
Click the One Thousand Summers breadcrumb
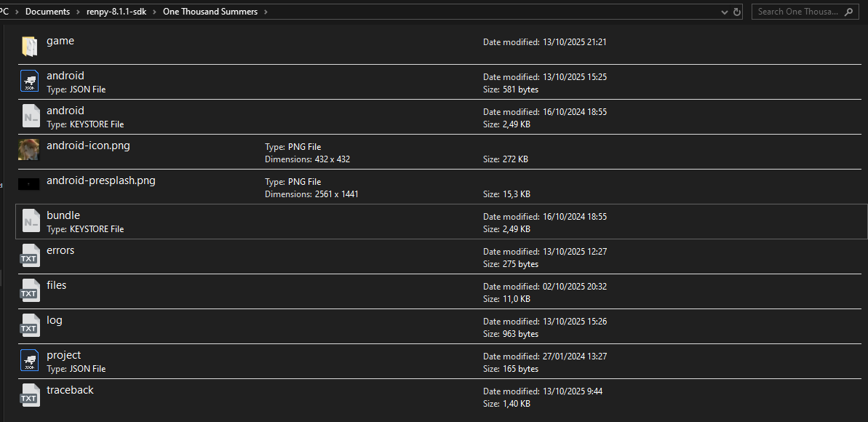coord(210,12)
